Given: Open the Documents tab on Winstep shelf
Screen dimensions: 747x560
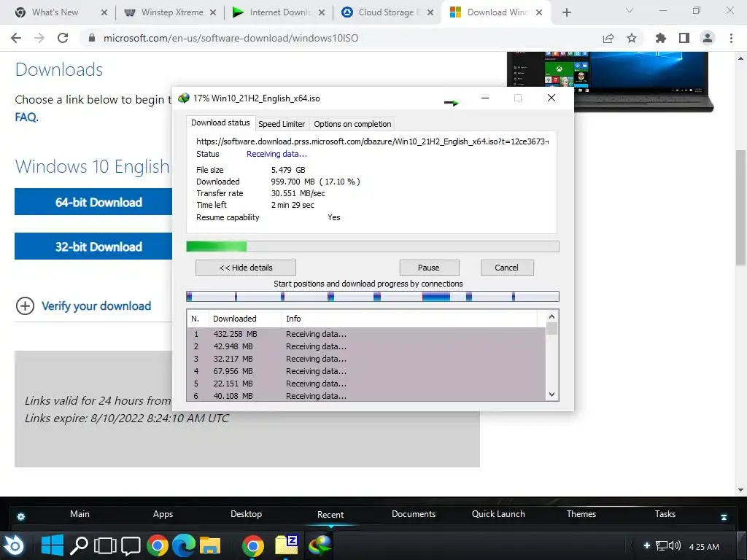Looking at the screenshot, I should click(x=414, y=514).
